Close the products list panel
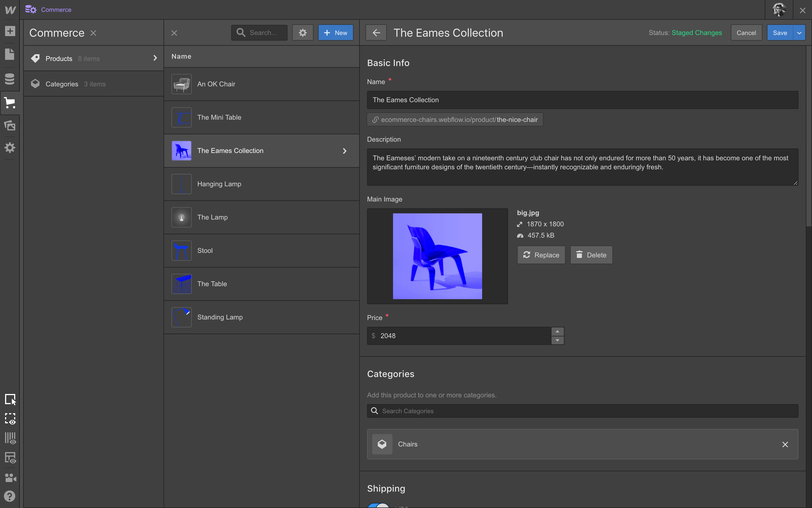Screen dimensions: 812x508 174,33
